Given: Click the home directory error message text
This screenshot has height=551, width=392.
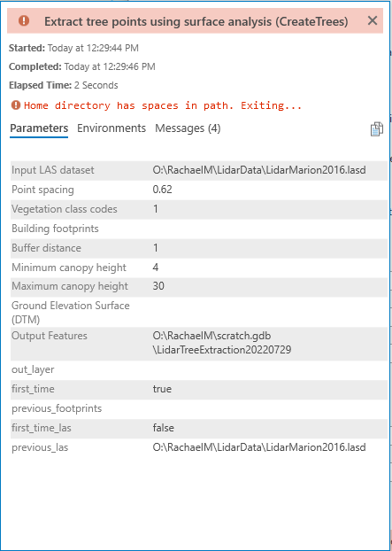Looking at the screenshot, I should pyautogui.click(x=163, y=105).
